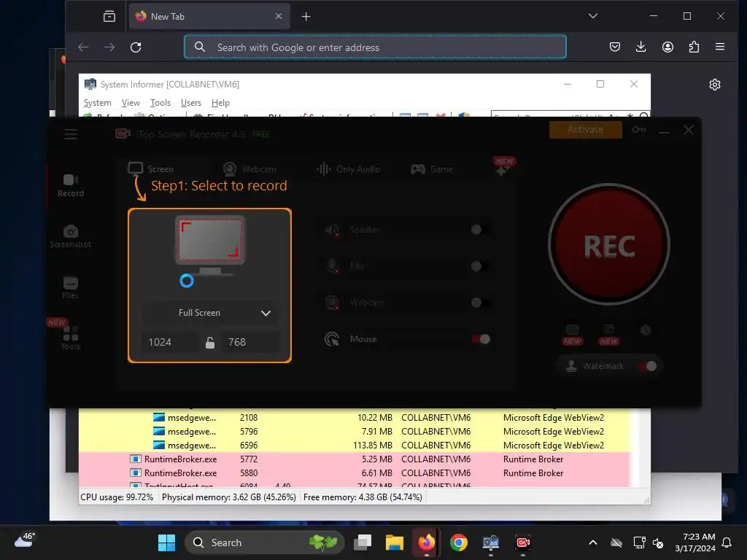Open Firefox Downloads panel

(x=640, y=47)
